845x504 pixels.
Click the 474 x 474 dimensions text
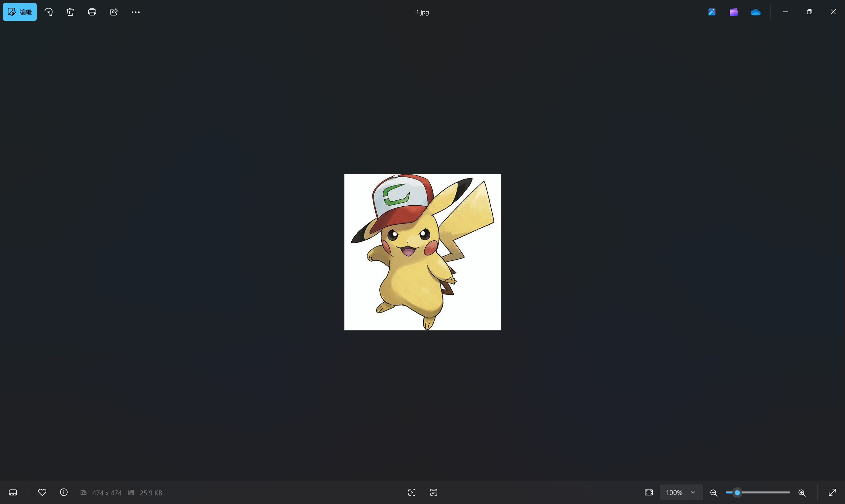[107, 493]
